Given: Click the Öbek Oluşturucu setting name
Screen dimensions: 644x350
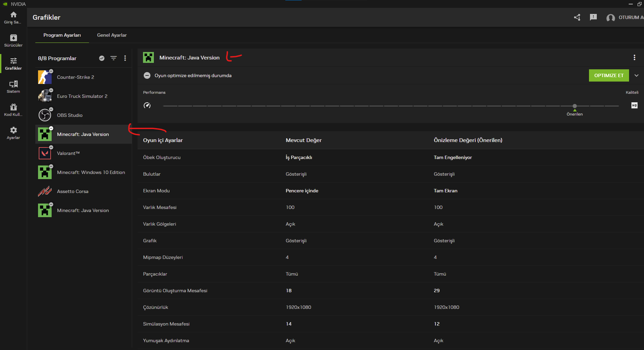Looking at the screenshot, I should coord(162,157).
